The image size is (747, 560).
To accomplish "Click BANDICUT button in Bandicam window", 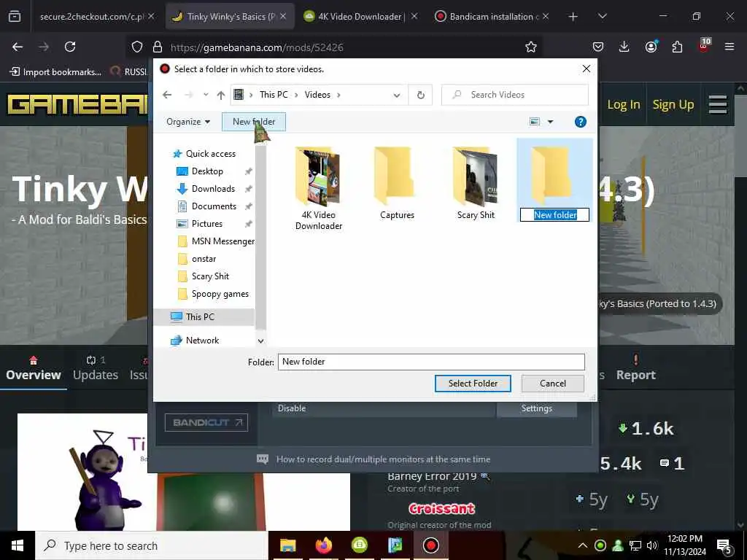I will pyautogui.click(x=206, y=422).
